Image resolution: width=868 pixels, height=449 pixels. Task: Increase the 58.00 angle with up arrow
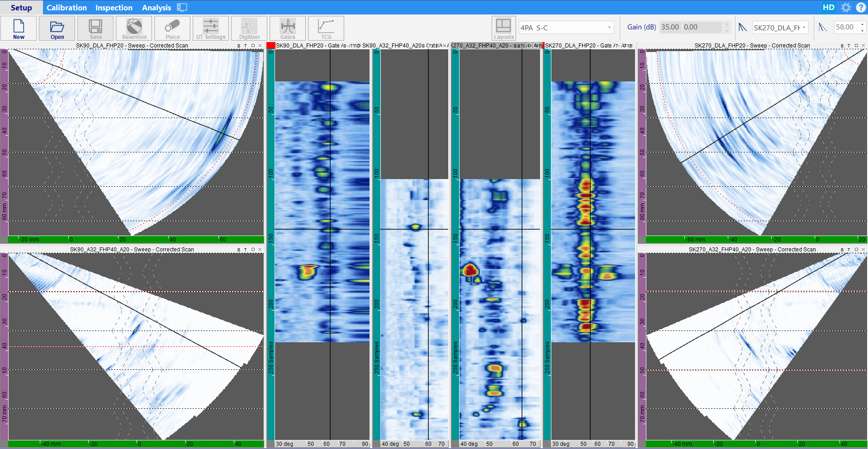[x=862, y=24]
